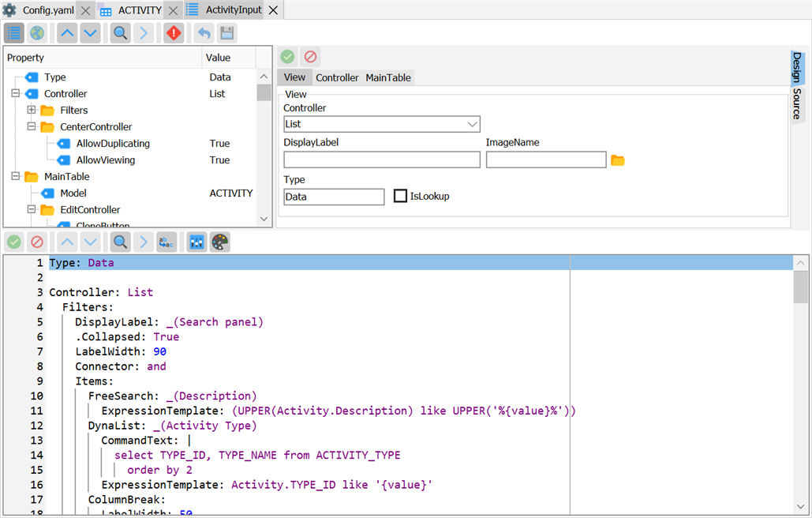
Task: Open the Controller dropdown showing List
Action: (382, 124)
